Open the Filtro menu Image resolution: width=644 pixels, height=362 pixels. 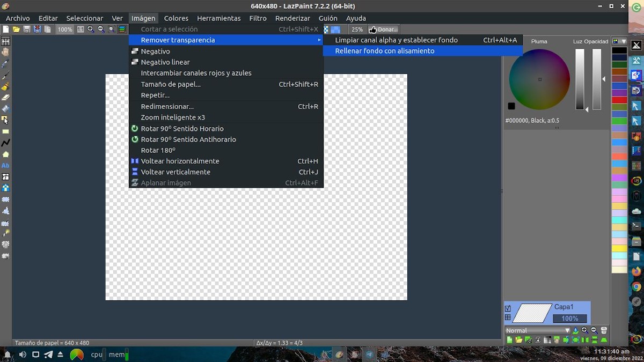click(258, 18)
